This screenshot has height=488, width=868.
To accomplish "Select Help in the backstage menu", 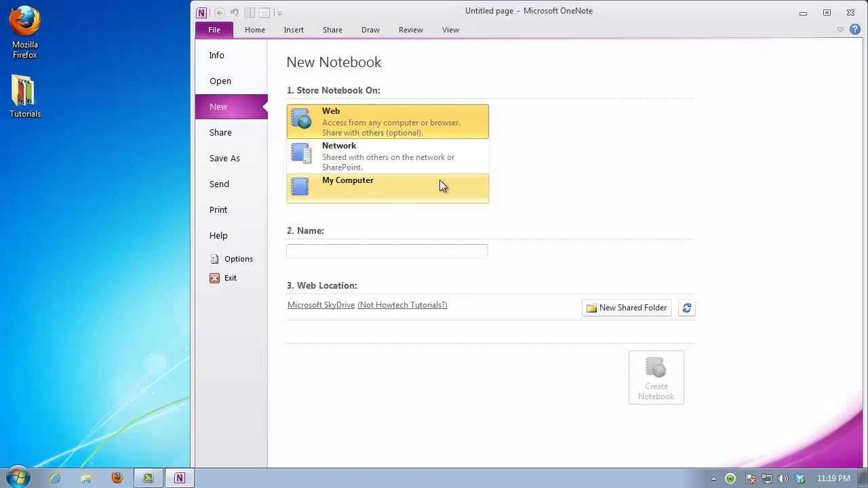I will (231, 236).
